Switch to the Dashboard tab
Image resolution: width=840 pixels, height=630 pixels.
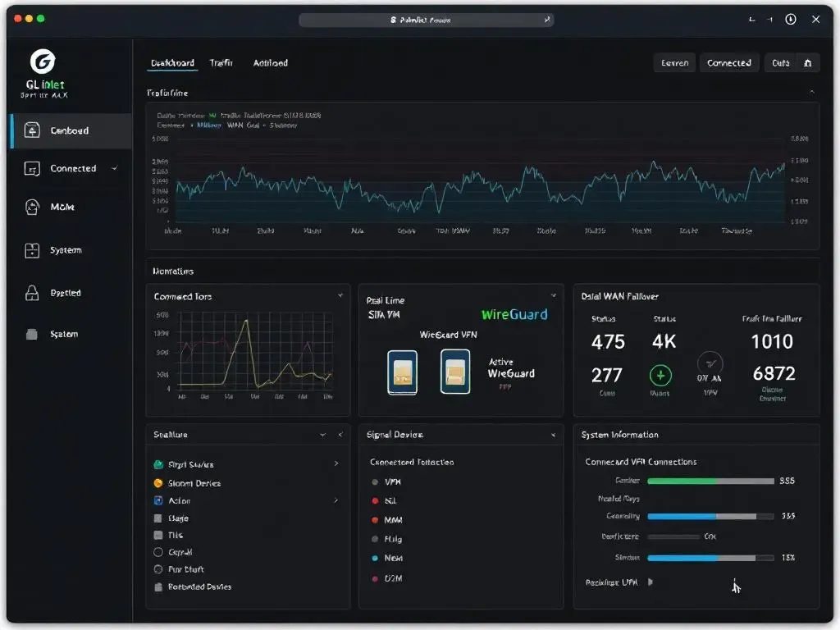tap(172, 63)
